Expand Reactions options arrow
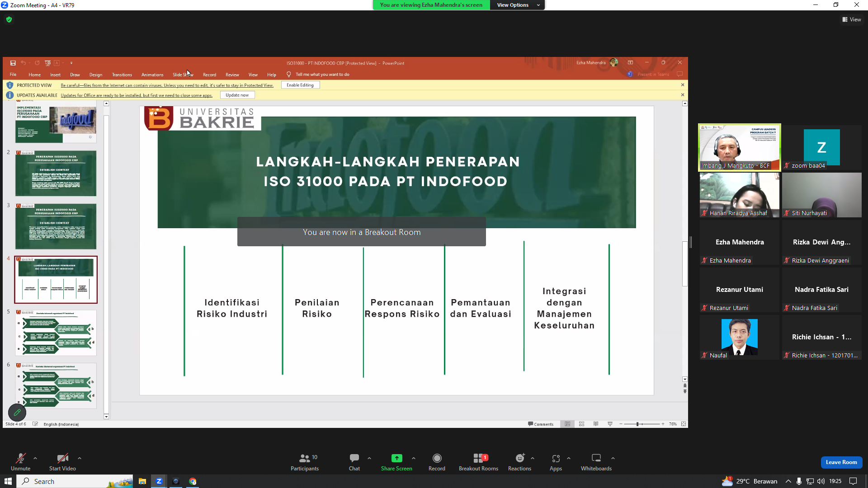Screen dimensions: 868x488 [x=533, y=458]
